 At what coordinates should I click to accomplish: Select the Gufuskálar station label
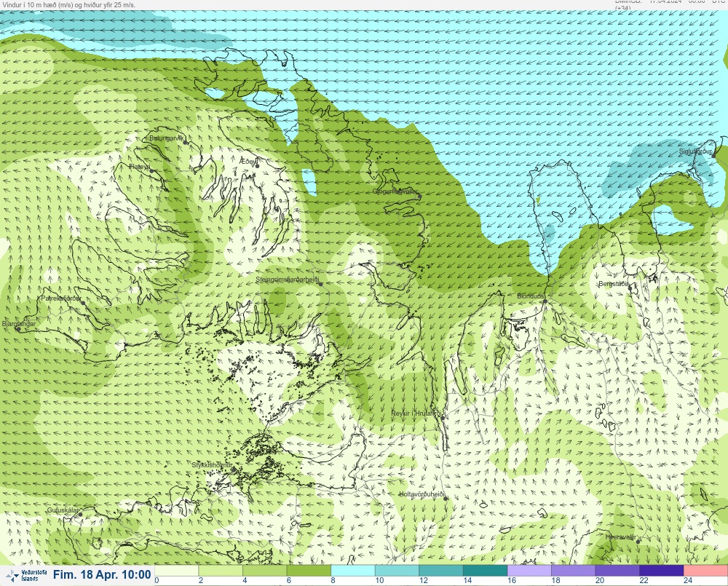[63, 510]
